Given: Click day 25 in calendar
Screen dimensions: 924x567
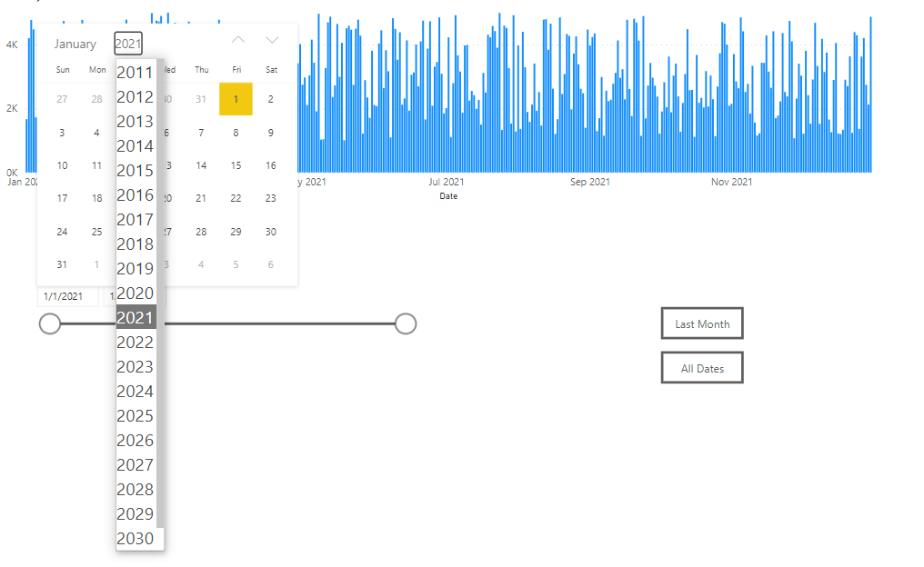Looking at the screenshot, I should [x=96, y=232].
